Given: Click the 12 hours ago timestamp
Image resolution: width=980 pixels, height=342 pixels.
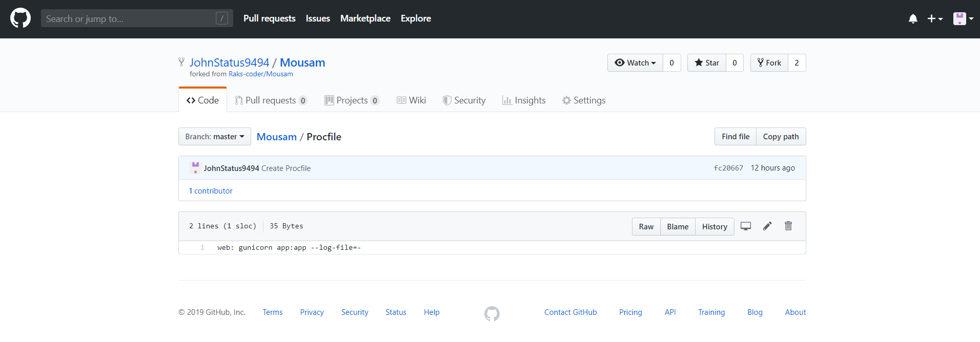Looking at the screenshot, I should tap(773, 168).
